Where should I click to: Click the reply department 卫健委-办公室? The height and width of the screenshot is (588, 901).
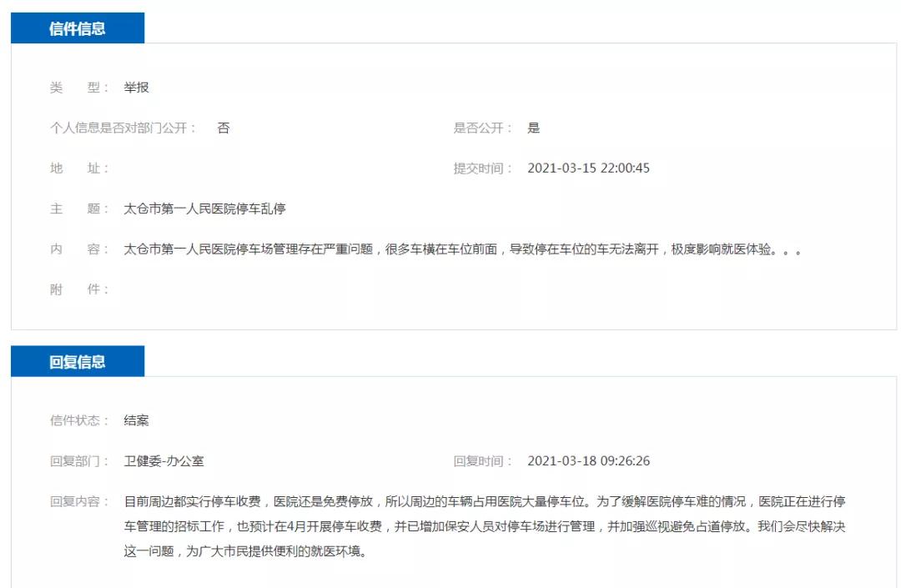164,460
